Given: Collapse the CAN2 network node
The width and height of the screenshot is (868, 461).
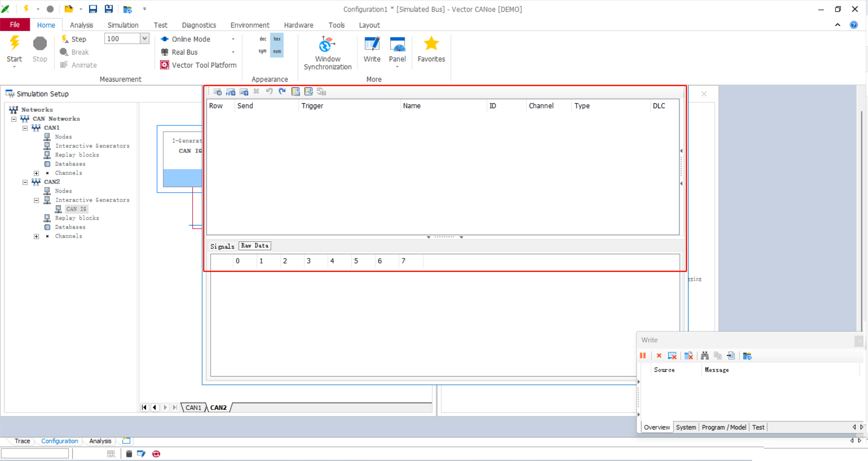Looking at the screenshot, I should coord(25,182).
